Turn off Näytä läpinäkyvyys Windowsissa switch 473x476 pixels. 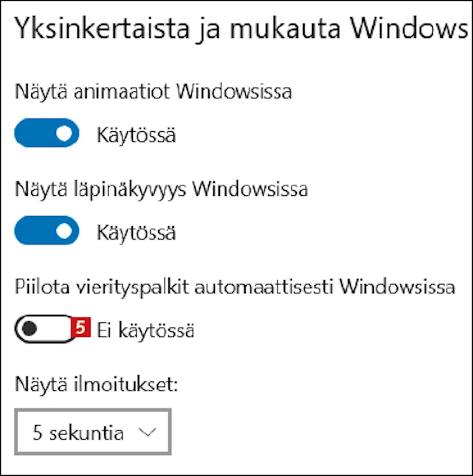tap(47, 231)
